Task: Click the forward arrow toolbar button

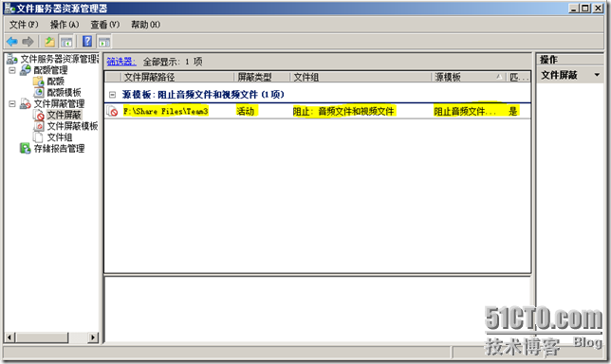Action: coord(28,42)
